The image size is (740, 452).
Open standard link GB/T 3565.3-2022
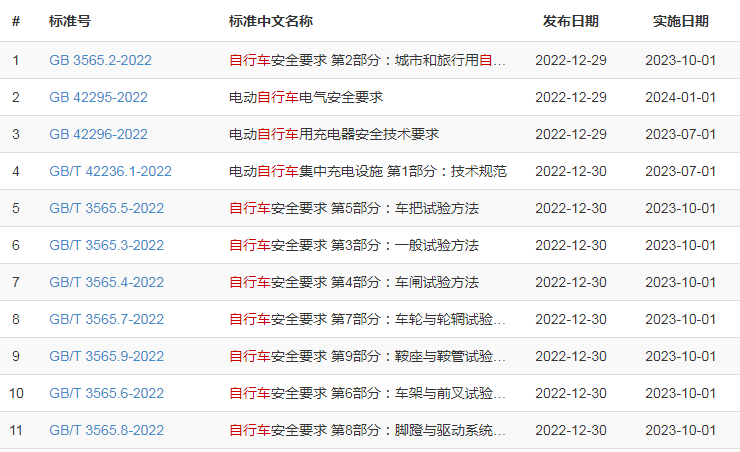tap(106, 245)
